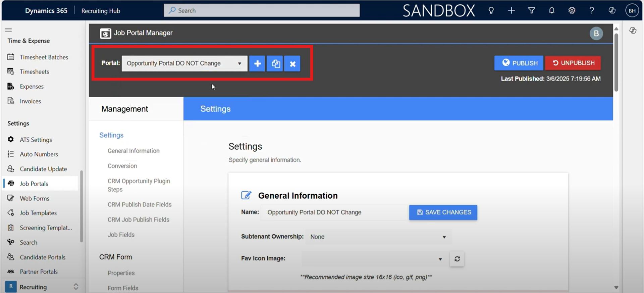This screenshot has width=644, height=293.
Task: Click the add new portal plus icon
Action: pos(257,63)
